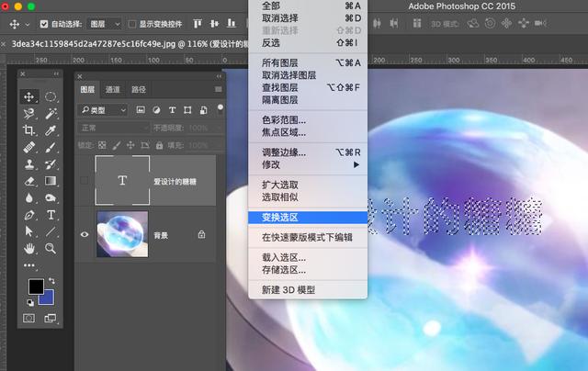Choose 变换选区 from the menu
The width and height of the screenshot is (588, 371).
click(308, 218)
